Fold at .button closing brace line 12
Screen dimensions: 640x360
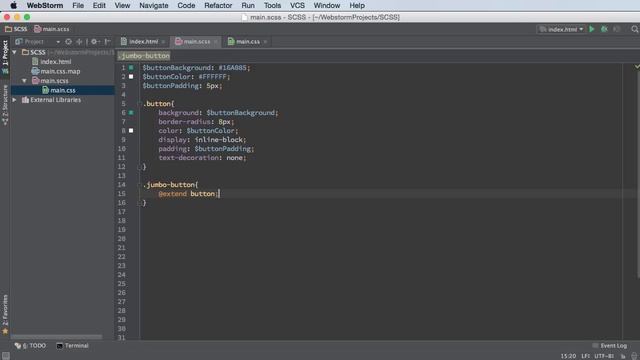(140, 167)
